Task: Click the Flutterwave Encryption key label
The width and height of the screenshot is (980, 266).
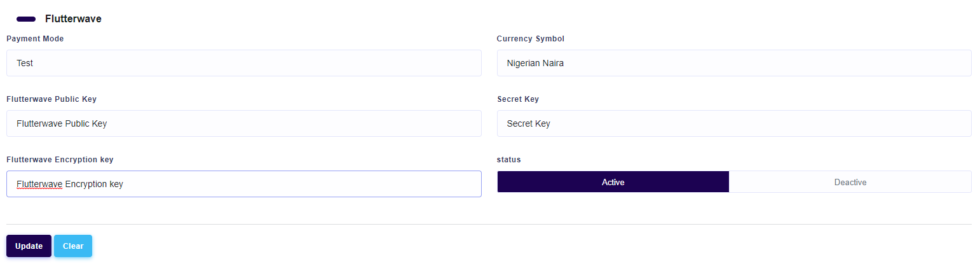Action: [60, 160]
